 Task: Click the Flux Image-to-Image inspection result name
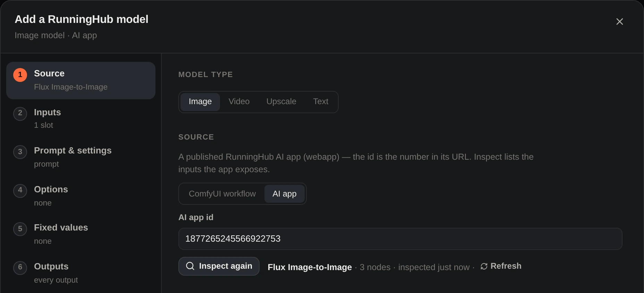point(310,267)
